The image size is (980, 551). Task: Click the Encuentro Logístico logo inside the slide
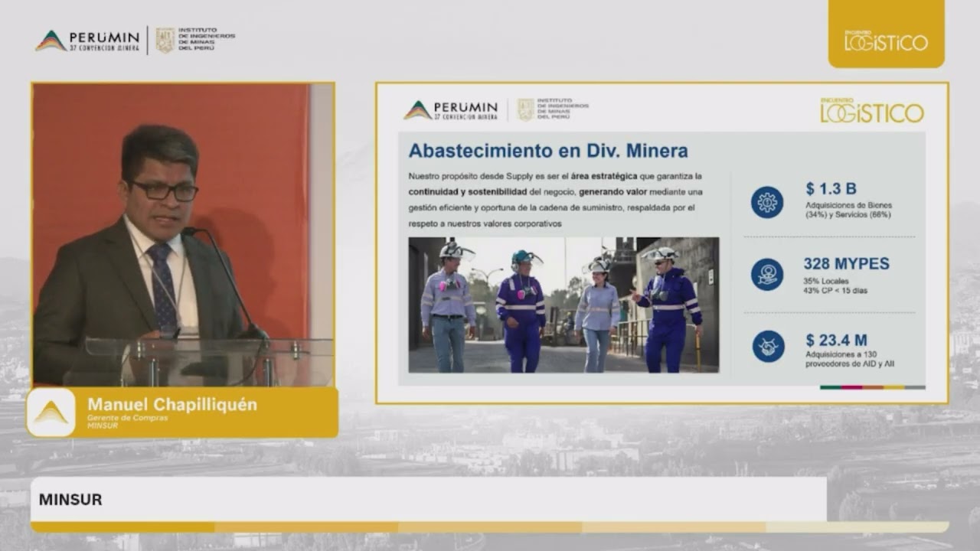tap(872, 110)
